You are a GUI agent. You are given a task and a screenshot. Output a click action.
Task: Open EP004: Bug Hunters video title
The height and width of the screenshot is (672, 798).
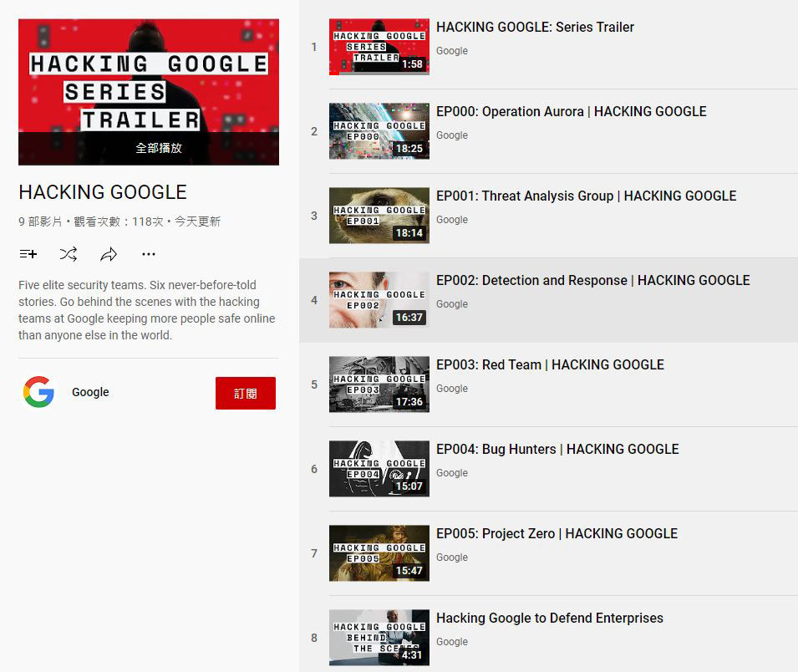click(x=557, y=449)
